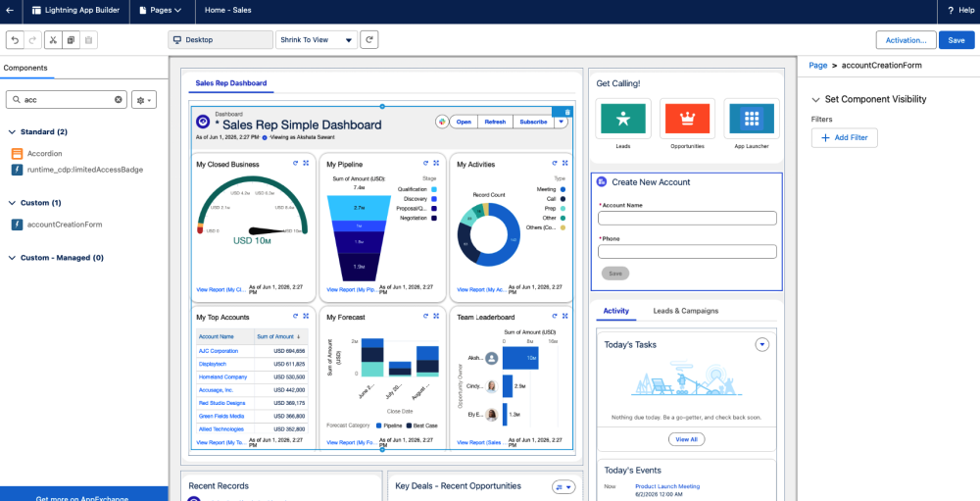This screenshot has height=501, width=980.
Task: Click the back arrow in the header
Action: (10, 11)
